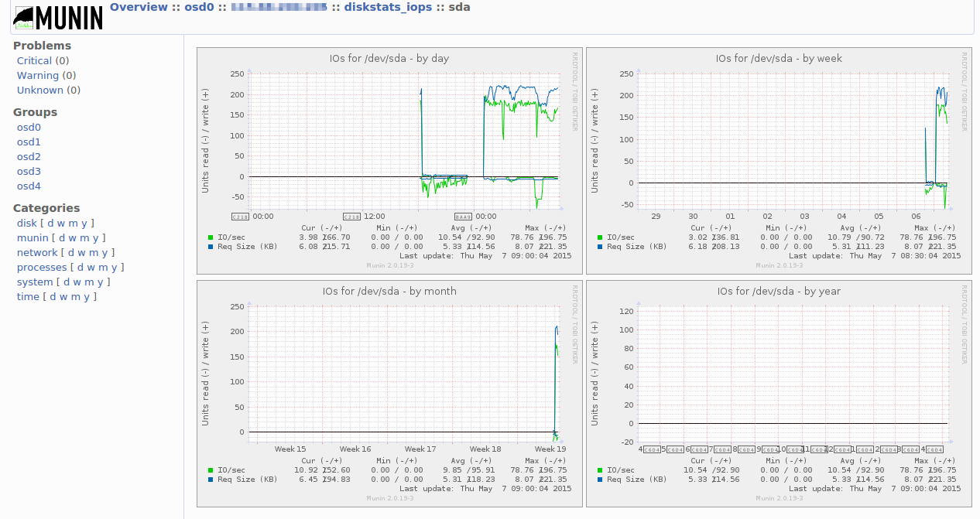
Task: Click green IO/sec swatch in by day graph
Action: click(211, 237)
